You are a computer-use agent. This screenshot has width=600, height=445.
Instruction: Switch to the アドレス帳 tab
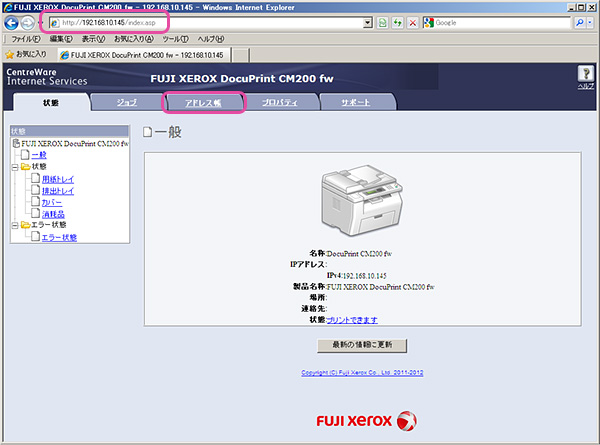[x=204, y=102]
